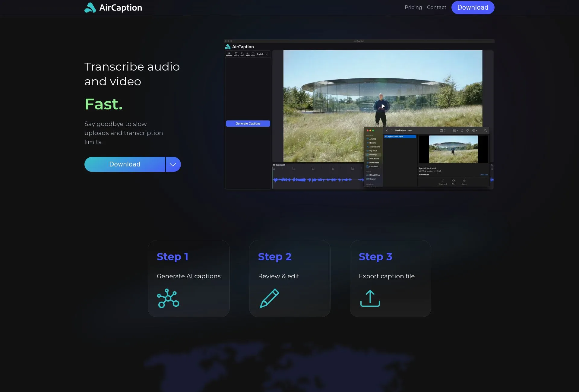
Task: Click the Delete All trash icon in the demo
Action: [236, 54]
